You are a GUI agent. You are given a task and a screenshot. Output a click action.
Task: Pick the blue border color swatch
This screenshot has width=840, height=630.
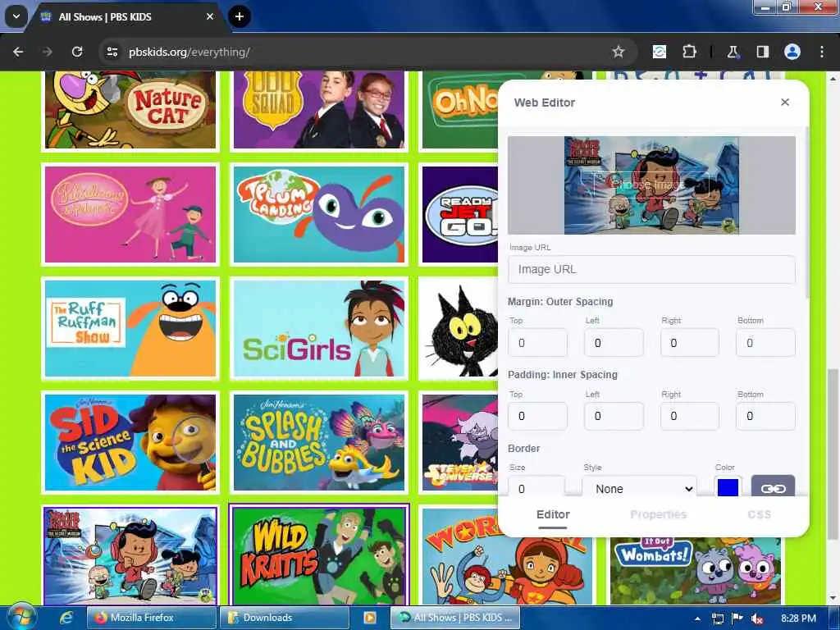pos(728,486)
